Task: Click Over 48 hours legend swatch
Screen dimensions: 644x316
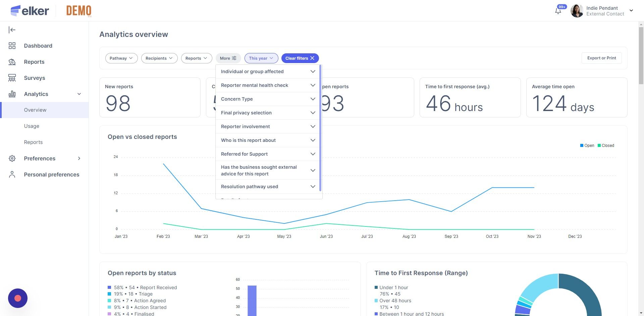Action: [376, 301]
